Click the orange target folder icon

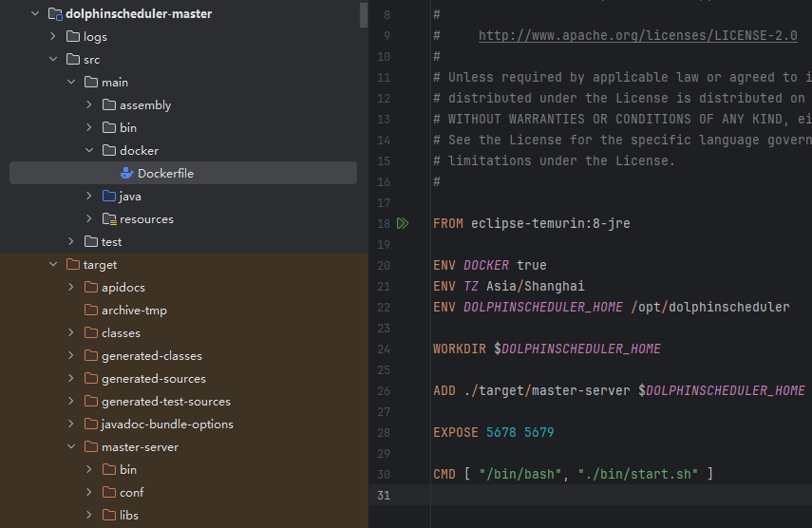(x=73, y=265)
